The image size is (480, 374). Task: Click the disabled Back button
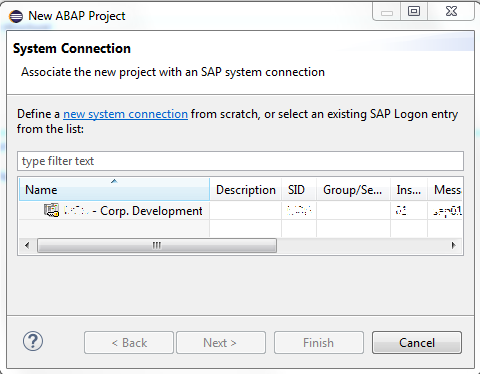point(129,342)
